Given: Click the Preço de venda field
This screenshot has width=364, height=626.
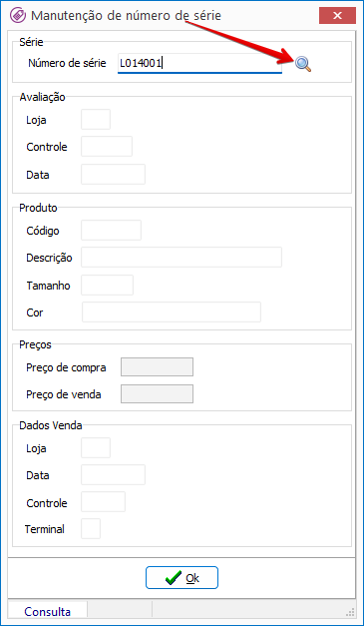Looking at the screenshot, I should [158, 394].
